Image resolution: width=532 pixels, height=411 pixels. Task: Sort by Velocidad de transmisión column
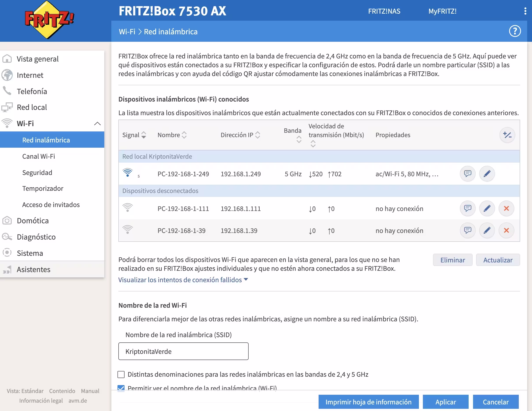[313, 144]
